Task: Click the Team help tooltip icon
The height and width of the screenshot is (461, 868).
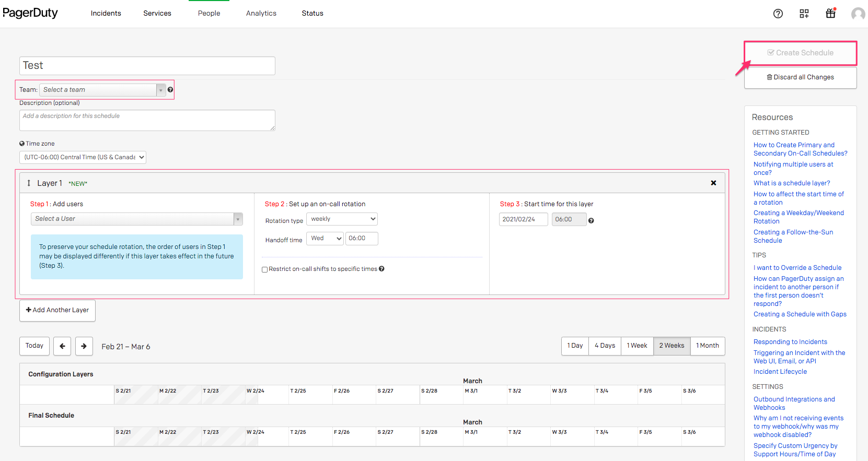Action: click(x=170, y=90)
